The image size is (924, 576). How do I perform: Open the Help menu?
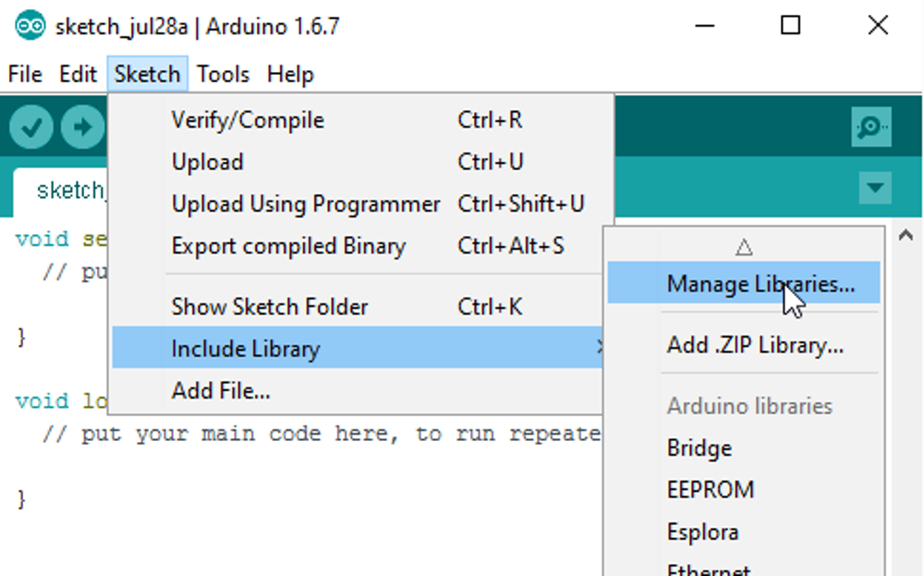point(290,74)
